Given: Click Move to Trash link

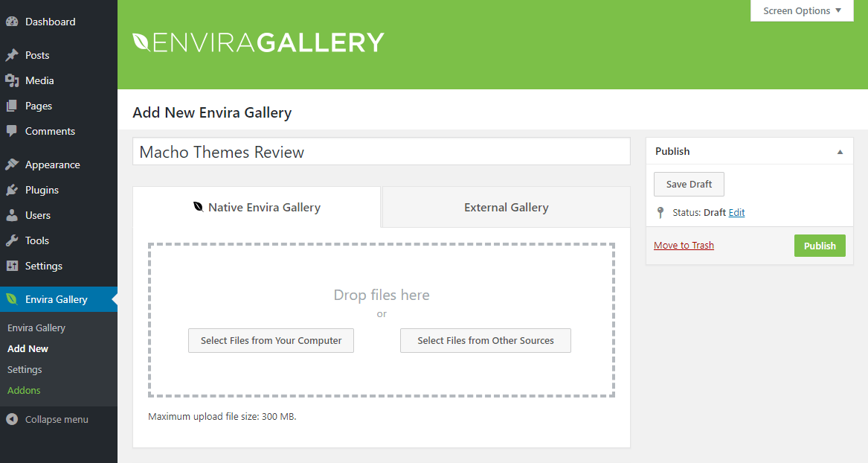Looking at the screenshot, I should point(684,246).
